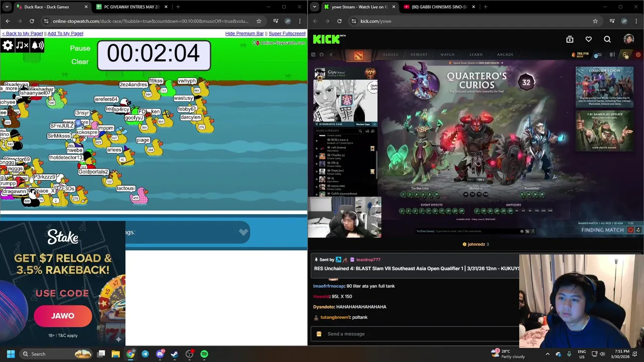Toggle the alarm bell sound icon
Screen dimensions: 644x362
click(38, 46)
